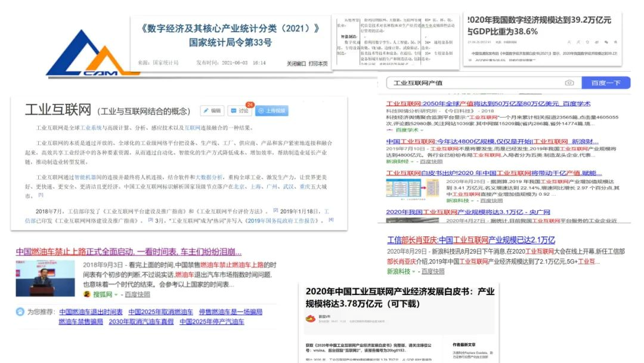Click the 百度一下 search button
644x363 pixels.
605,82
